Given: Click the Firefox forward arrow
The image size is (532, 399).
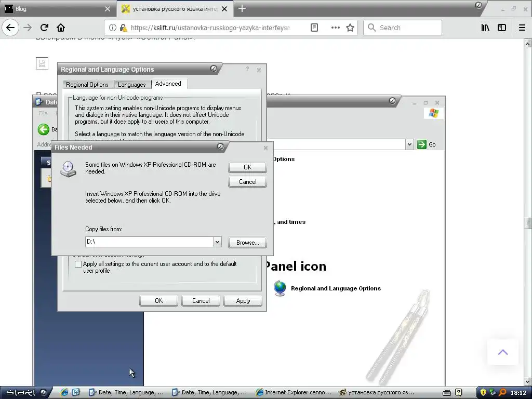Looking at the screenshot, I should click(28, 28).
